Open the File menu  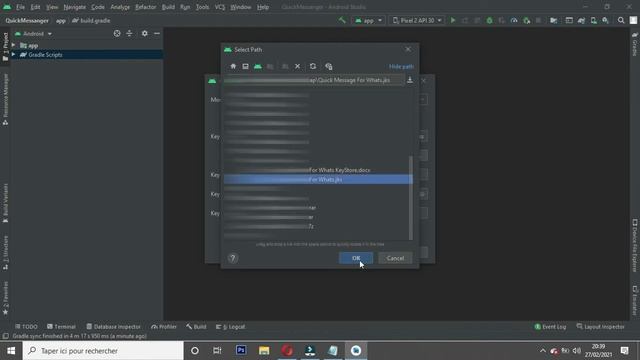coord(20,7)
